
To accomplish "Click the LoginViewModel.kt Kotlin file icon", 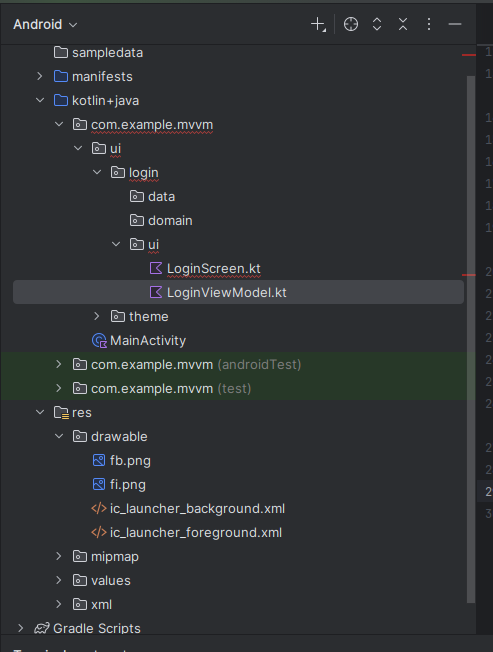I will (155, 292).
